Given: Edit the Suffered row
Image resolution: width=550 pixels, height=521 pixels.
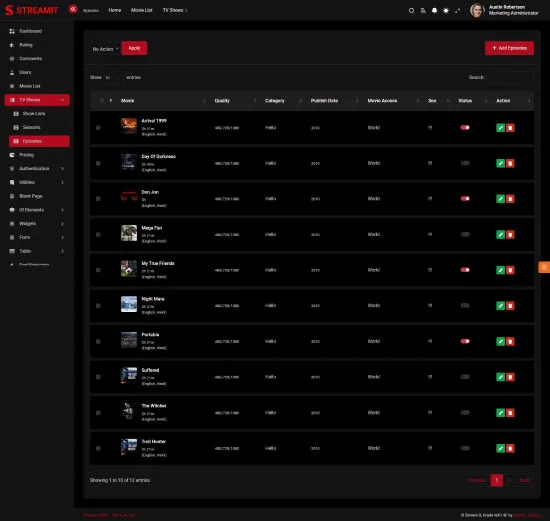Looking at the screenshot, I should coord(501,377).
